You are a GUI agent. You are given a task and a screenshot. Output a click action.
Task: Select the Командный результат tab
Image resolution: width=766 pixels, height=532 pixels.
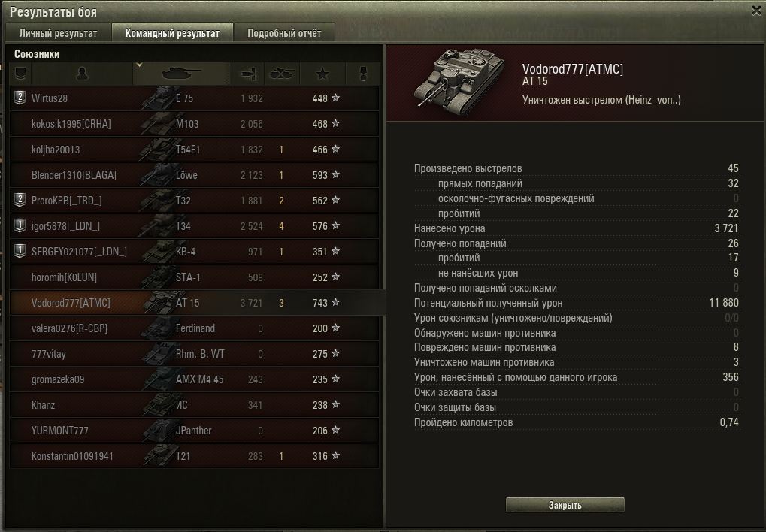172,33
